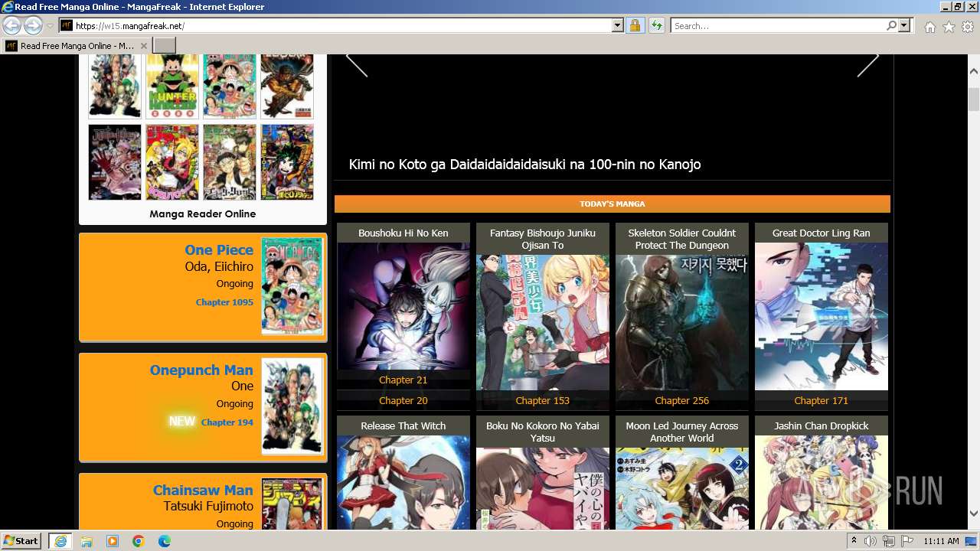The height and width of the screenshot is (551, 980).
Task: Open Internet Explorer from the taskbar
Action: point(60,541)
